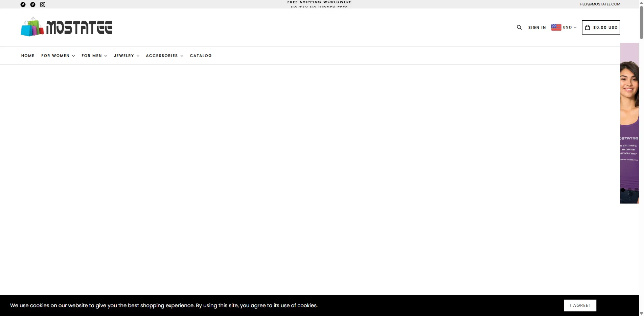Click the Sign In link

click(x=537, y=27)
